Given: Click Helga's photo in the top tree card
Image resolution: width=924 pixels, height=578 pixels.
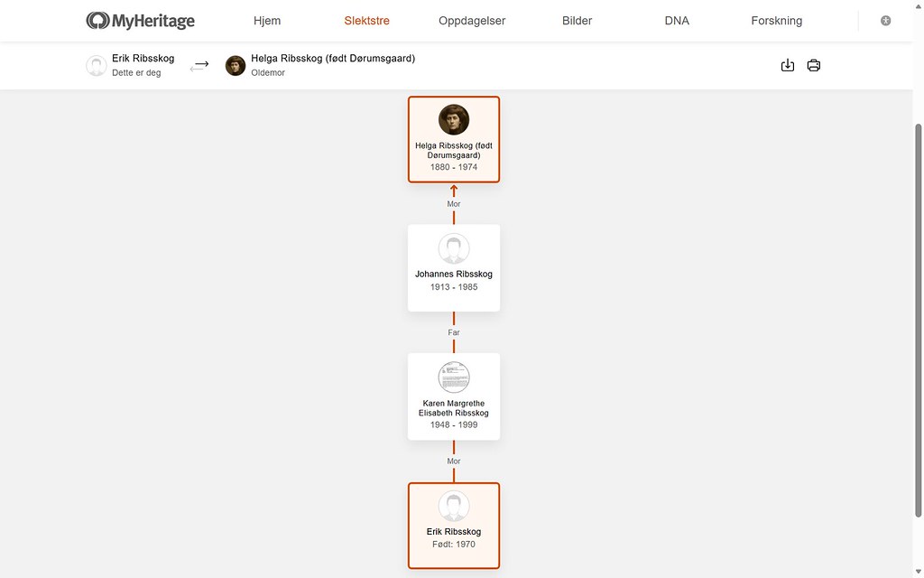Looking at the screenshot, I should point(454,120).
